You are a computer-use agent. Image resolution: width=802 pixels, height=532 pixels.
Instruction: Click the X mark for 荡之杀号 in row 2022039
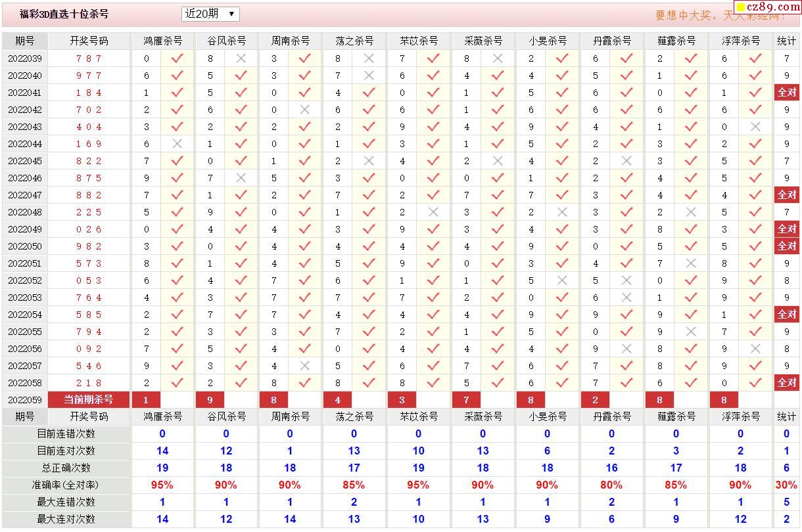[369, 58]
